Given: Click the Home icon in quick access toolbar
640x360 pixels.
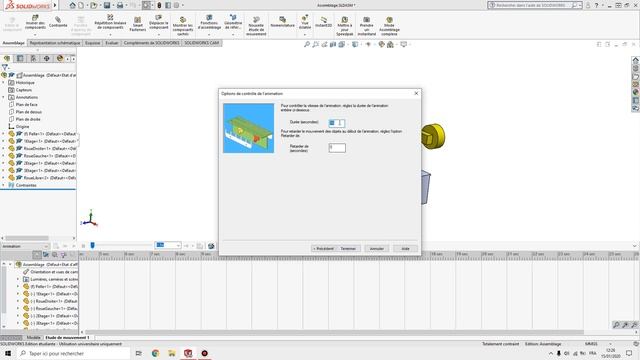Looking at the screenshot, I should coord(72,5).
